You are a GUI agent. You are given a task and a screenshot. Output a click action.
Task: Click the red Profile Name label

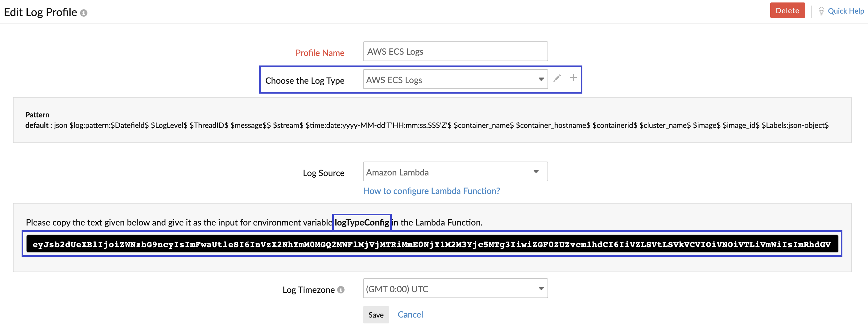pyautogui.click(x=320, y=53)
